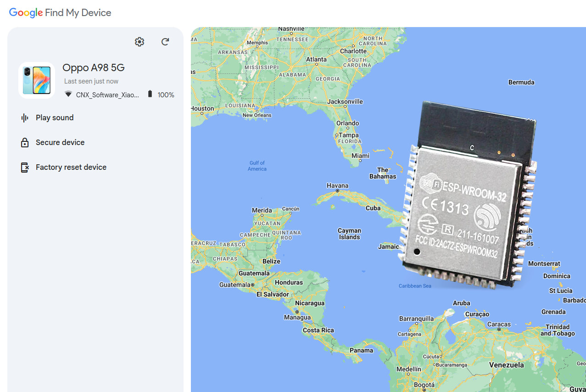Click the Factory reset device icon
586x392 pixels.
click(24, 167)
